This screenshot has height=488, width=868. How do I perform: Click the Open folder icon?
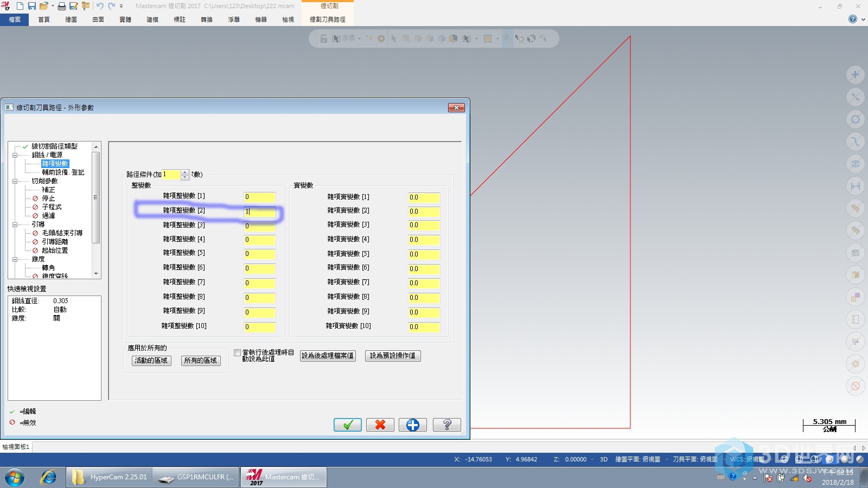pyautogui.click(x=43, y=6)
